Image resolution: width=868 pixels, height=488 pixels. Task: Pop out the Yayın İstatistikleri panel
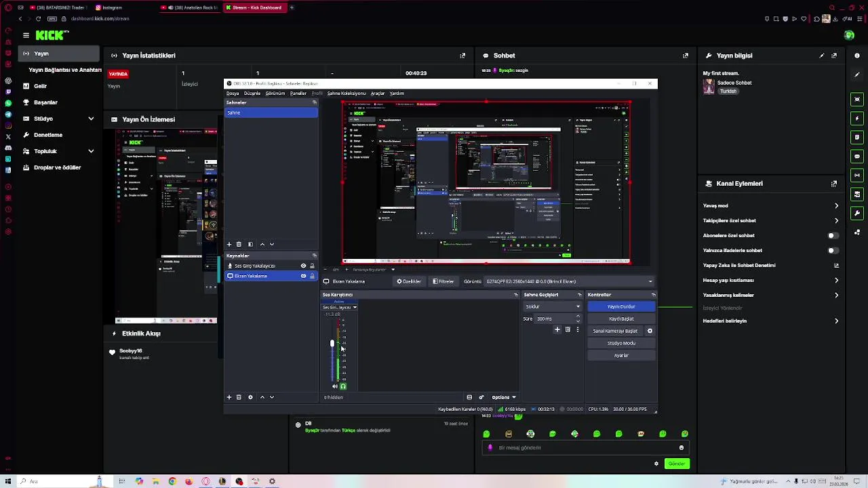tap(462, 56)
